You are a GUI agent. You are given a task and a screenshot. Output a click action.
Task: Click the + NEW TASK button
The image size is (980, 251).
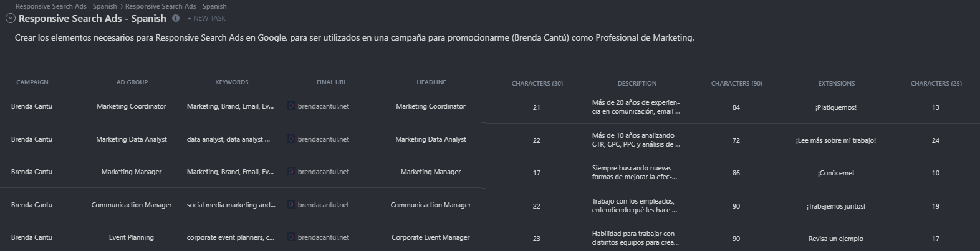tap(206, 19)
